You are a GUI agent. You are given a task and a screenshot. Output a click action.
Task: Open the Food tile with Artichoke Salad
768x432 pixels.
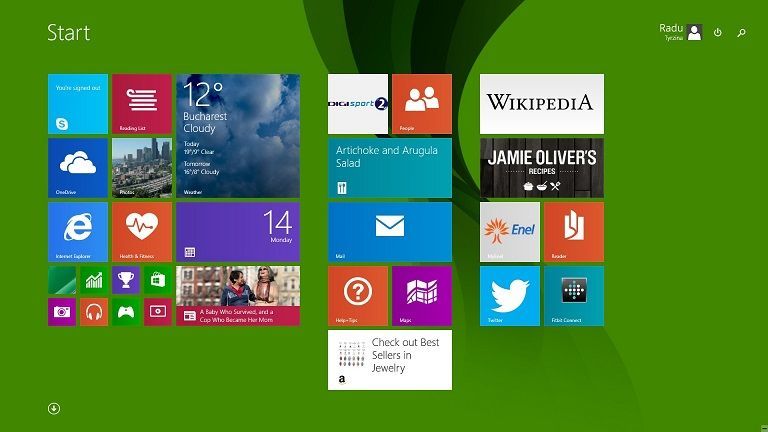(x=390, y=168)
